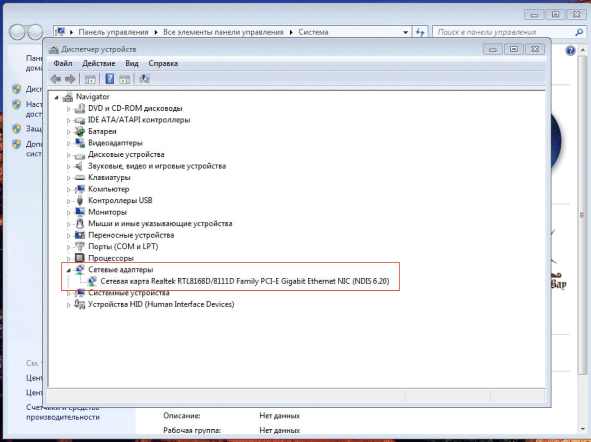Open the address bar dropdown arrow
Image resolution: width=591 pixels, height=442 pixels.
[405, 32]
